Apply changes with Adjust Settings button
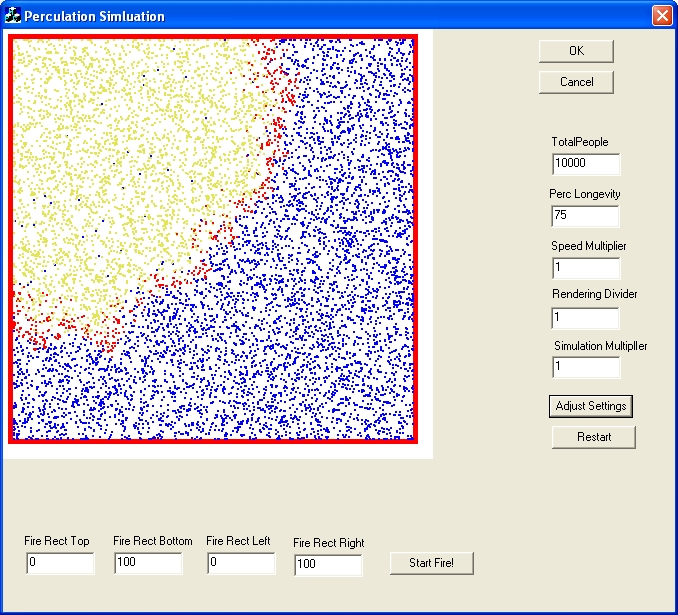The image size is (678, 615). tap(591, 406)
